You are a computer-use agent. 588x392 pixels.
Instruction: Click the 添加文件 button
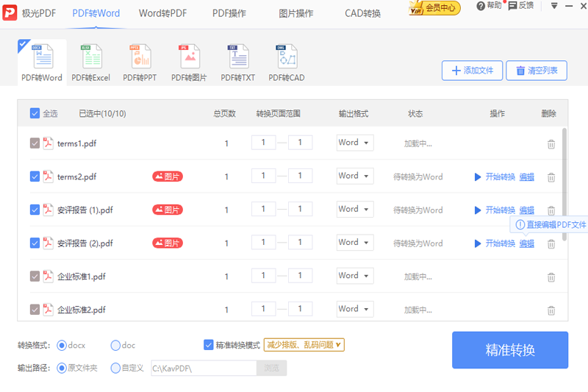pyautogui.click(x=472, y=71)
